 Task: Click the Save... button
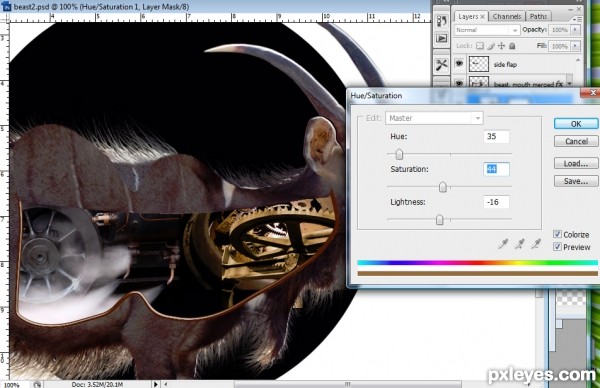click(x=576, y=181)
